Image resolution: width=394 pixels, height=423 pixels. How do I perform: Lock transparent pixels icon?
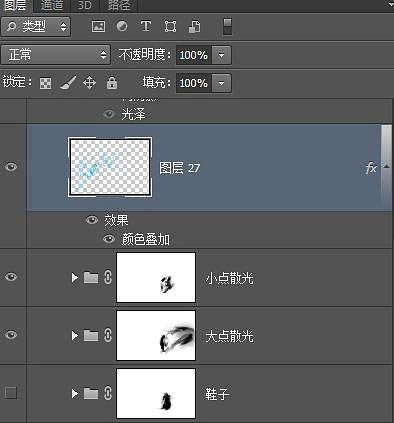pyautogui.click(x=46, y=83)
